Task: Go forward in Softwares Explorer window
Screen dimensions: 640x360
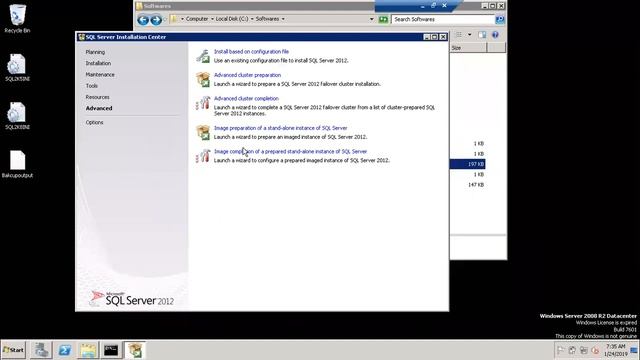Action: tap(156, 20)
